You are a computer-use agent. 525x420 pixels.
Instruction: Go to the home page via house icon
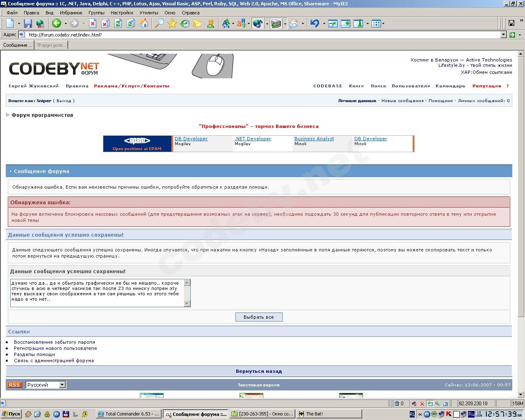pyautogui.click(x=144, y=23)
